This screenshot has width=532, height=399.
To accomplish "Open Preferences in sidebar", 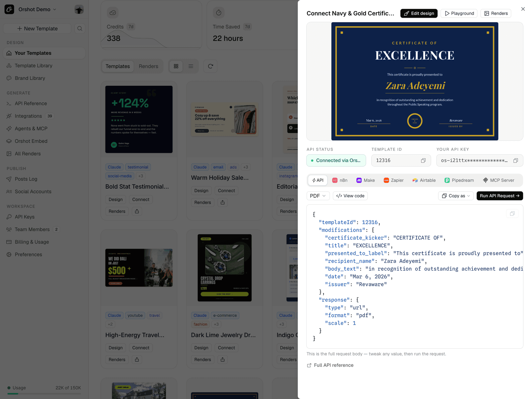I will click(x=44, y=255).
